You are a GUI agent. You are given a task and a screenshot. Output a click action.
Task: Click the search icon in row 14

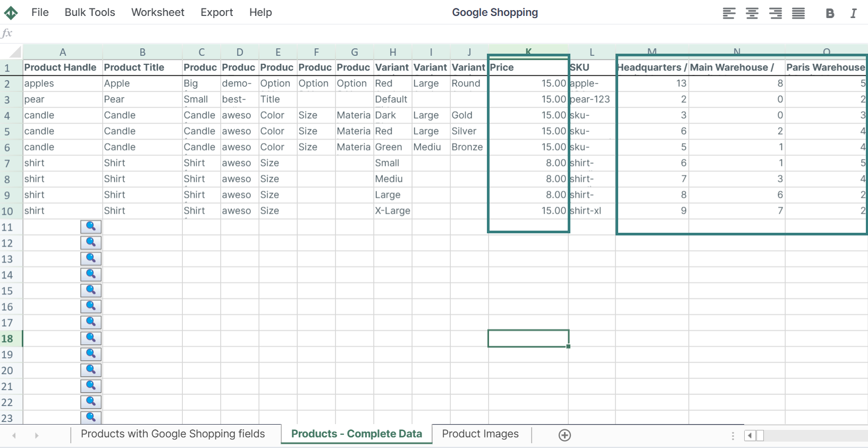tap(91, 275)
